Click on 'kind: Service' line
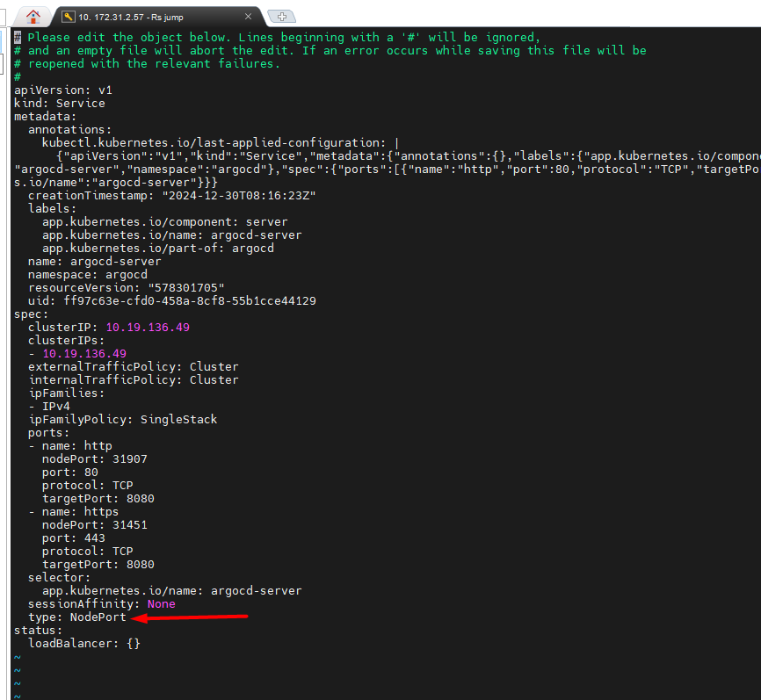The width and height of the screenshot is (761, 700). pyautogui.click(x=59, y=104)
